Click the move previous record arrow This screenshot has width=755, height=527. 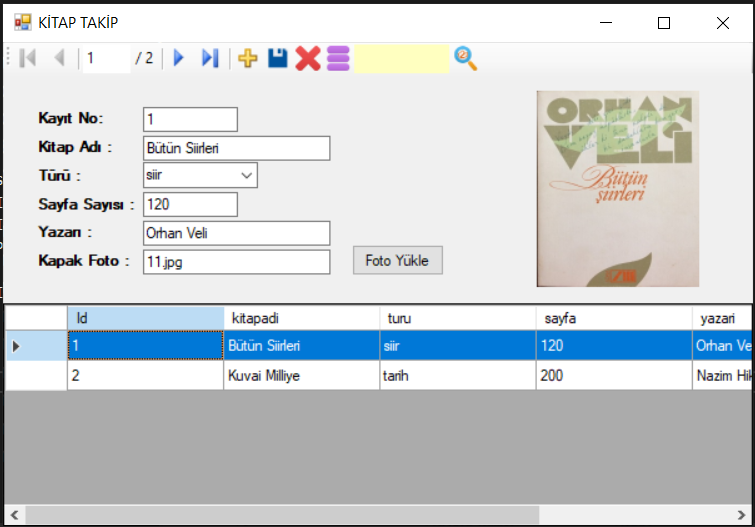point(58,58)
